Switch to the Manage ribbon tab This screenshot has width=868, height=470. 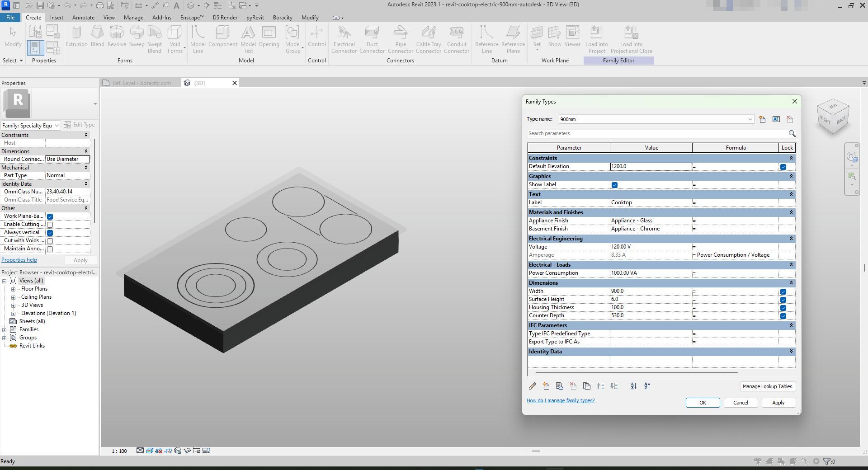click(133, 18)
